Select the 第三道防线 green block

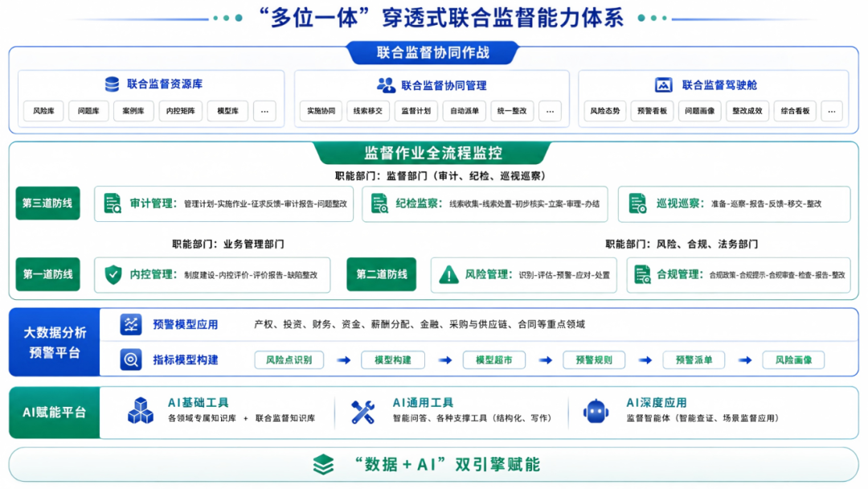[x=47, y=203]
